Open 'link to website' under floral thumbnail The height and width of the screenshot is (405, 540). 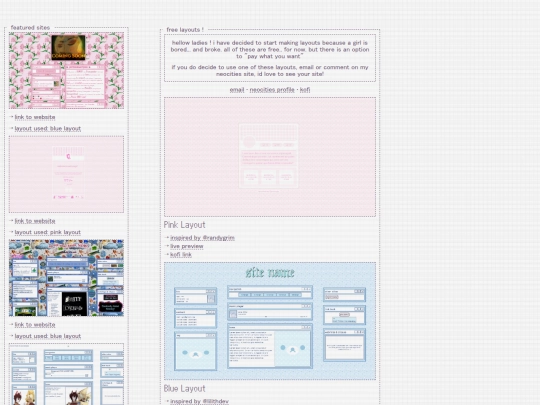pyautogui.click(x=35, y=117)
